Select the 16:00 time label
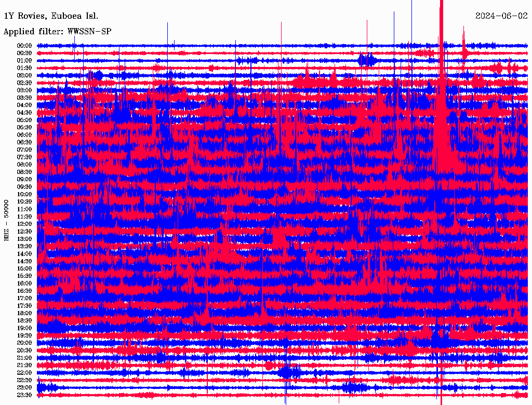 pos(24,283)
